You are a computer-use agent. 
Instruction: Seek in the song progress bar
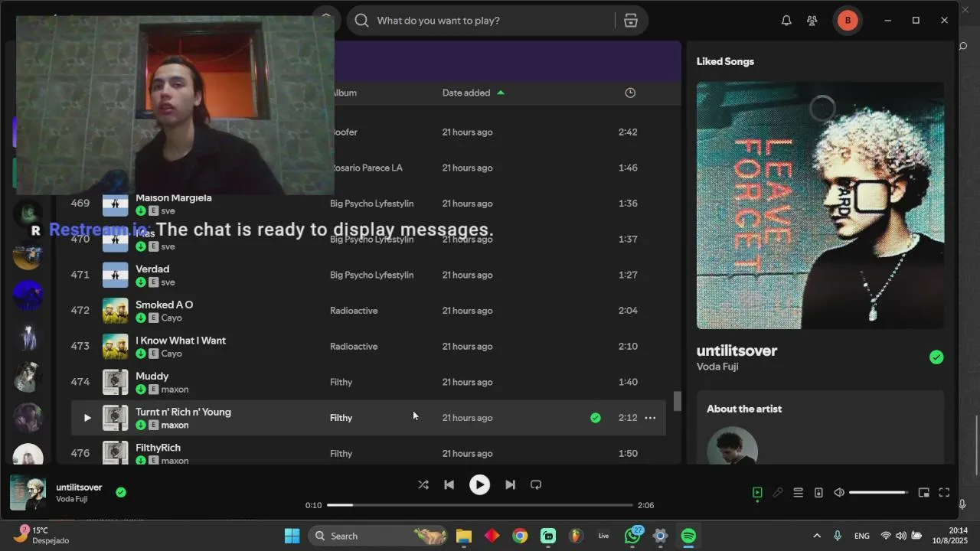480,505
